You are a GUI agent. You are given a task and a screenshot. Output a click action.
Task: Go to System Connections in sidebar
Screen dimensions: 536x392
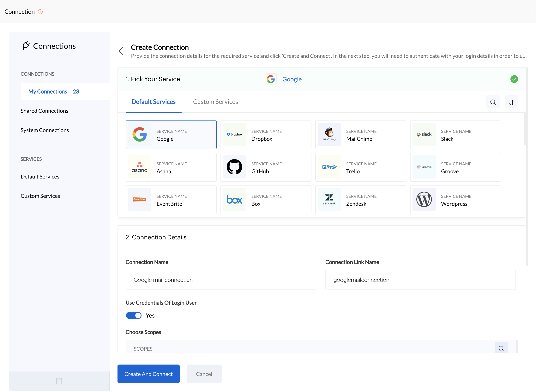45,130
